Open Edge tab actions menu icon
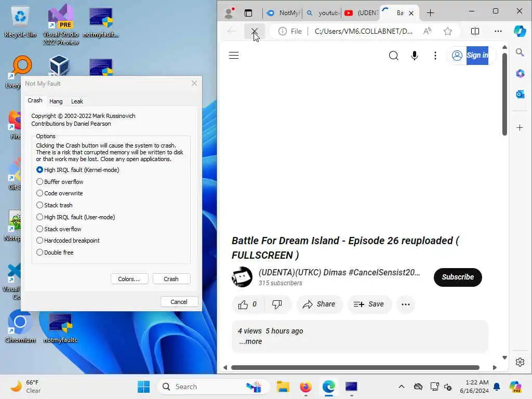The width and height of the screenshot is (532, 399). [248, 13]
